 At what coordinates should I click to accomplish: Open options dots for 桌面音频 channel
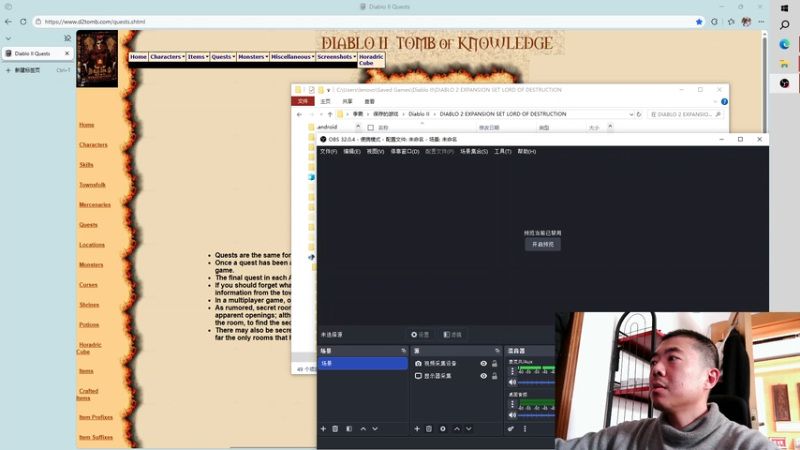[512, 404]
